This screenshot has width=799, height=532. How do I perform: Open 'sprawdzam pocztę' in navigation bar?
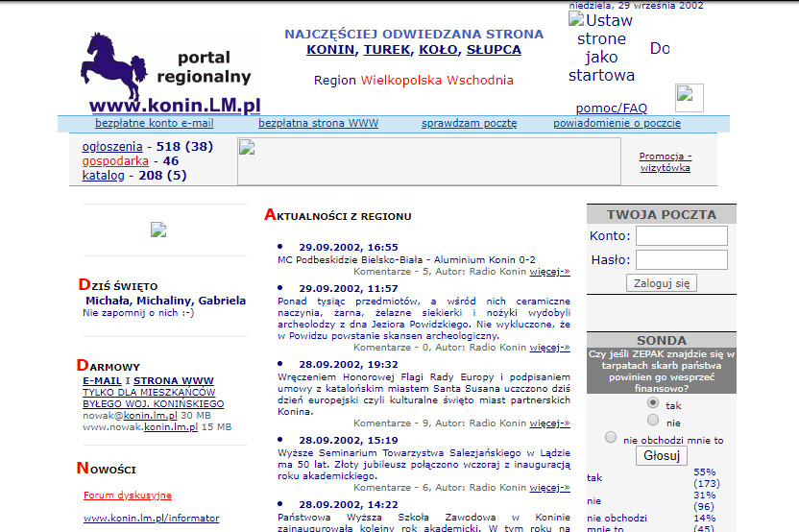click(x=469, y=123)
